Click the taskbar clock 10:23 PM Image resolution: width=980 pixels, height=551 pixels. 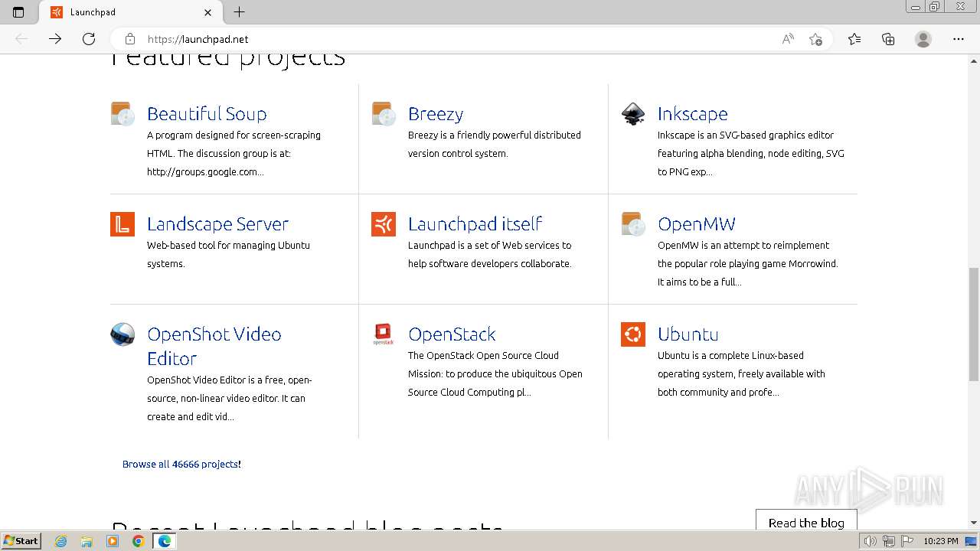pos(941,541)
